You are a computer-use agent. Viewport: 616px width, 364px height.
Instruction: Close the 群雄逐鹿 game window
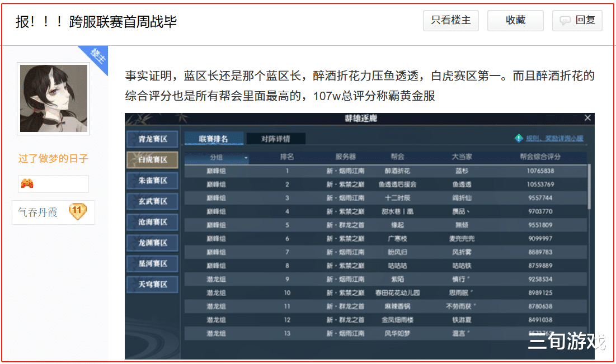pos(587,118)
